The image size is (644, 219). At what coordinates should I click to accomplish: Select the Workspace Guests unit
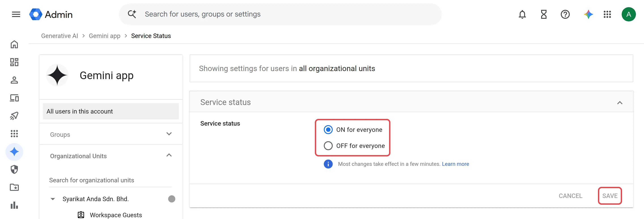point(116,215)
